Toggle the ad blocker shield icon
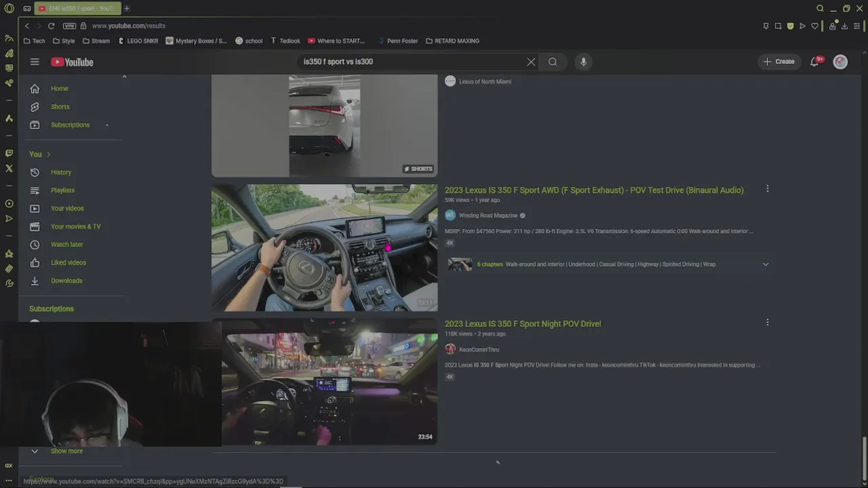 790,26
